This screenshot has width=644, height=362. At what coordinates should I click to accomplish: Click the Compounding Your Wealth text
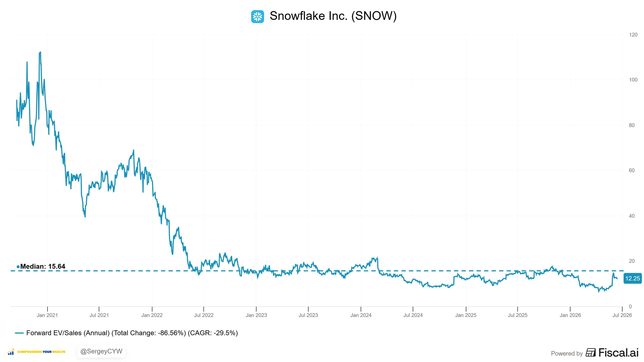[41, 352]
